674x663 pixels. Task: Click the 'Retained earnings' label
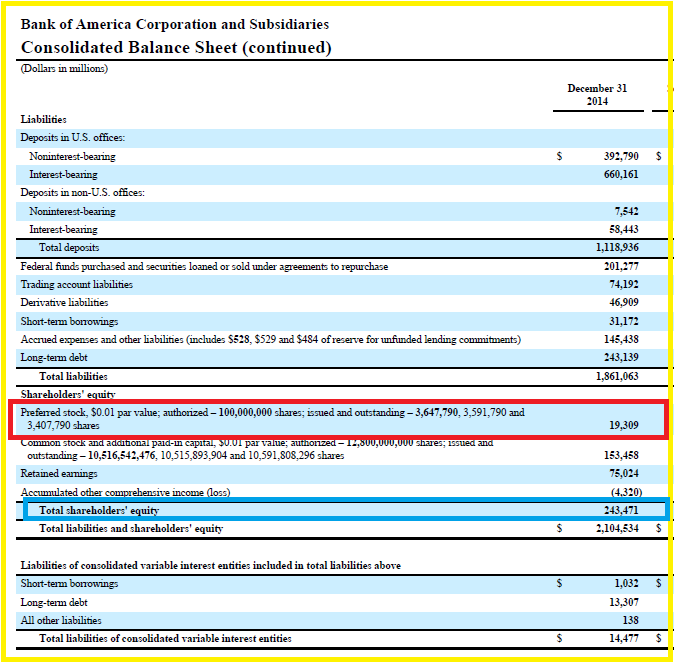tap(59, 473)
